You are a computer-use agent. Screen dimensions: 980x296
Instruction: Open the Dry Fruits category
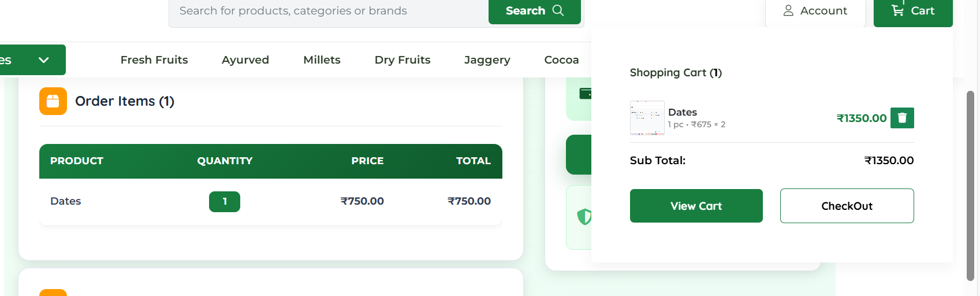[403, 60]
